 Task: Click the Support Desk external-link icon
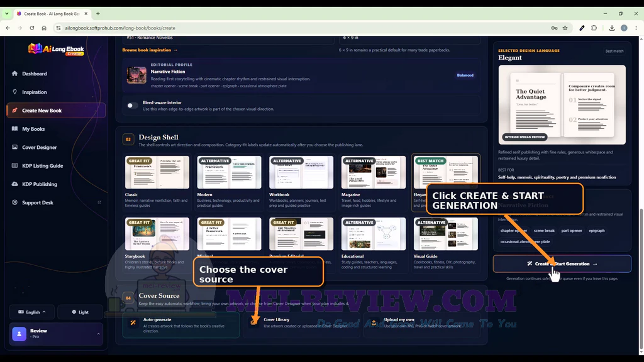click(x=99, y=203)
